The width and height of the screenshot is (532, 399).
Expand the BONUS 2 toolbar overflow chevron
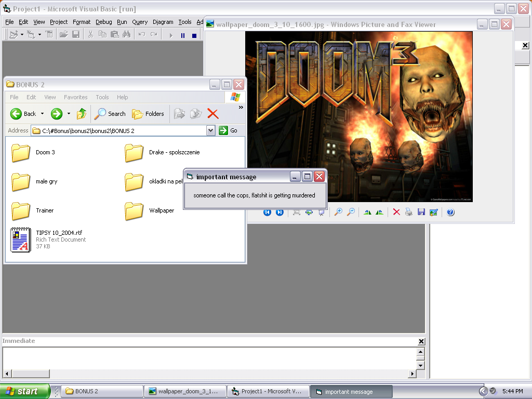(241, 107)
